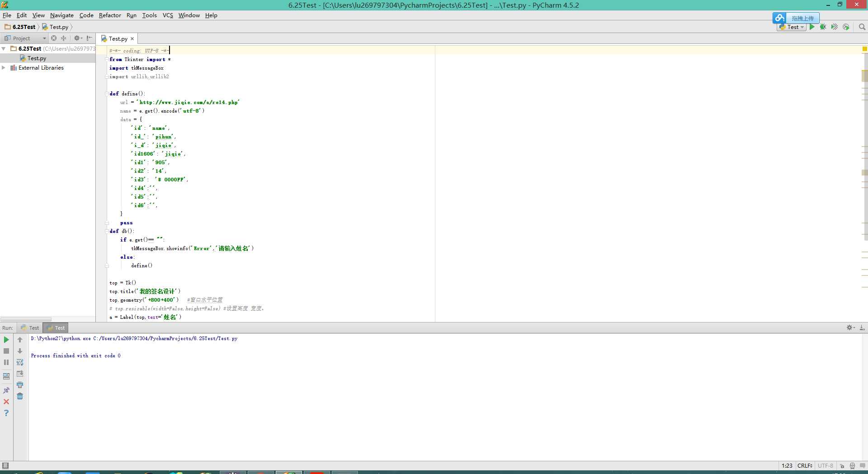This screenshot has height=474, width=868.
Task: Open Search Everywhere magnifier icon
Action: [862, 27]
